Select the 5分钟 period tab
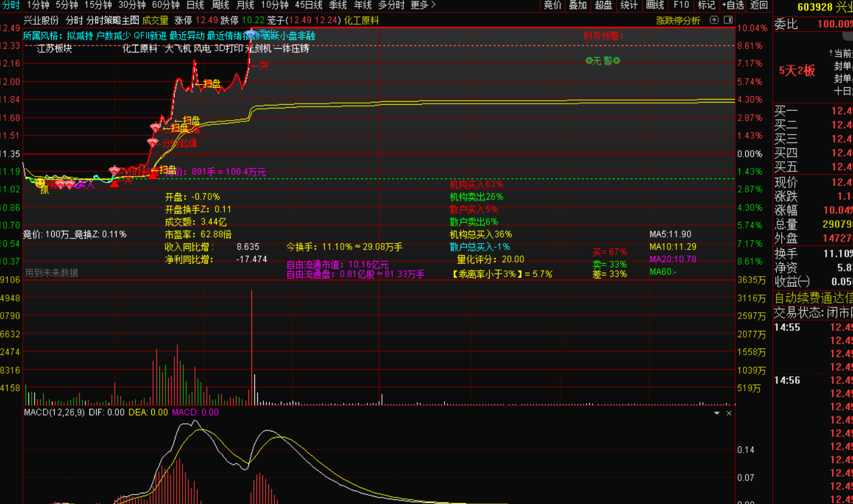Viewport: 853px width, 504px height. (67, 5)
